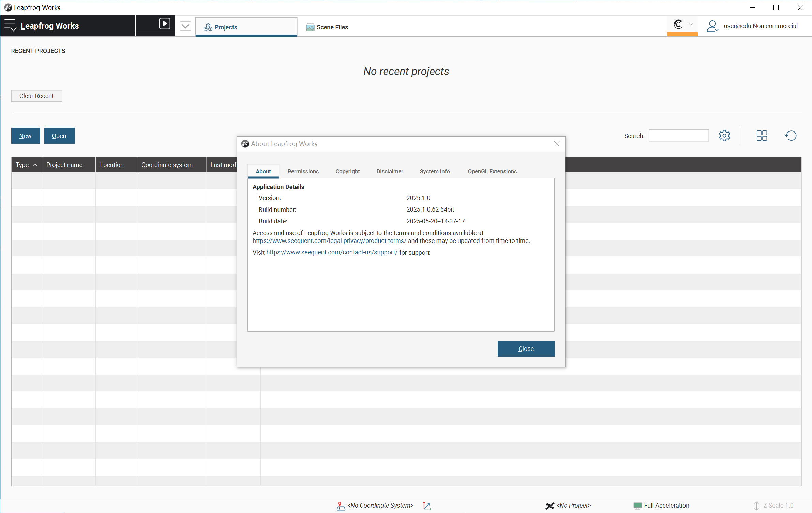Click the version value 2025.1.0
Screen dimensions: 812x513
418,198
